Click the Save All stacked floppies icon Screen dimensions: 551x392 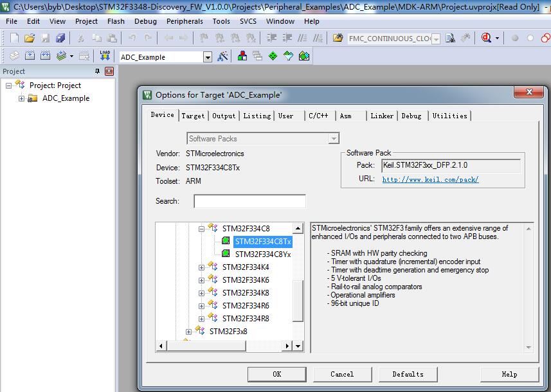(x=60, y=38)
